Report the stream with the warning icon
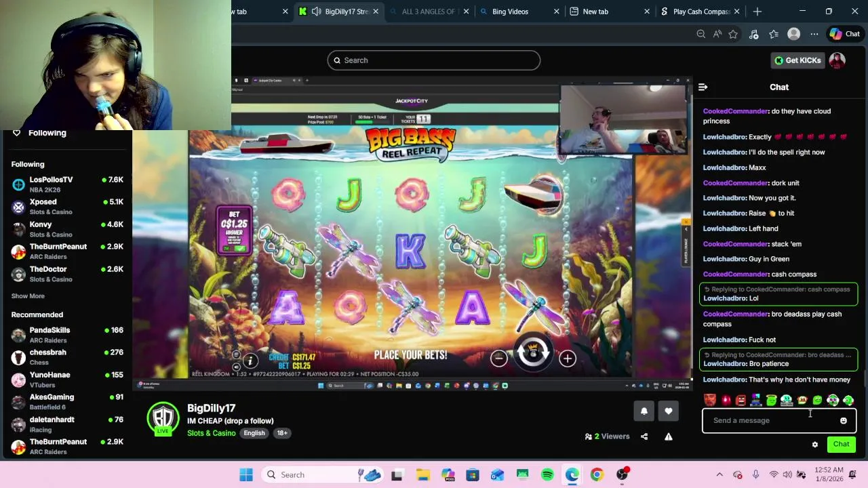 coord(669,436)
